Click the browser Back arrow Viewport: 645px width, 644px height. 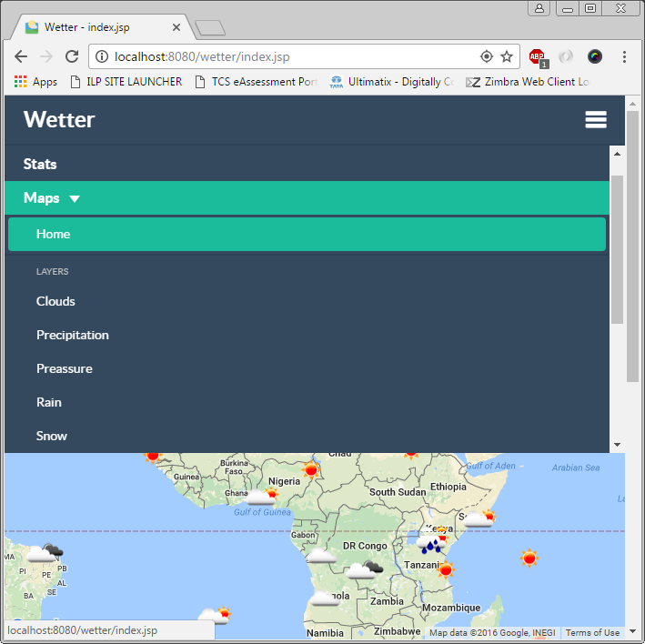(21, 56)
